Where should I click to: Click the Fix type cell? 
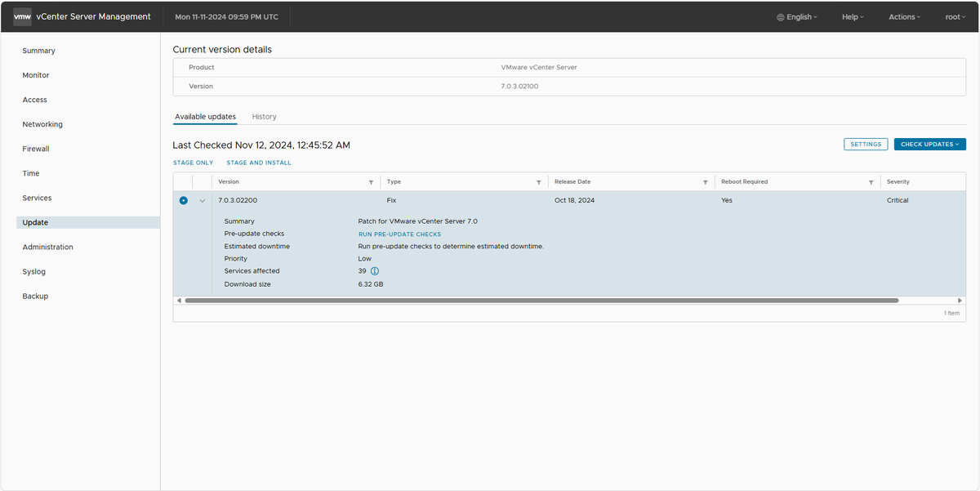coord(391,200)
